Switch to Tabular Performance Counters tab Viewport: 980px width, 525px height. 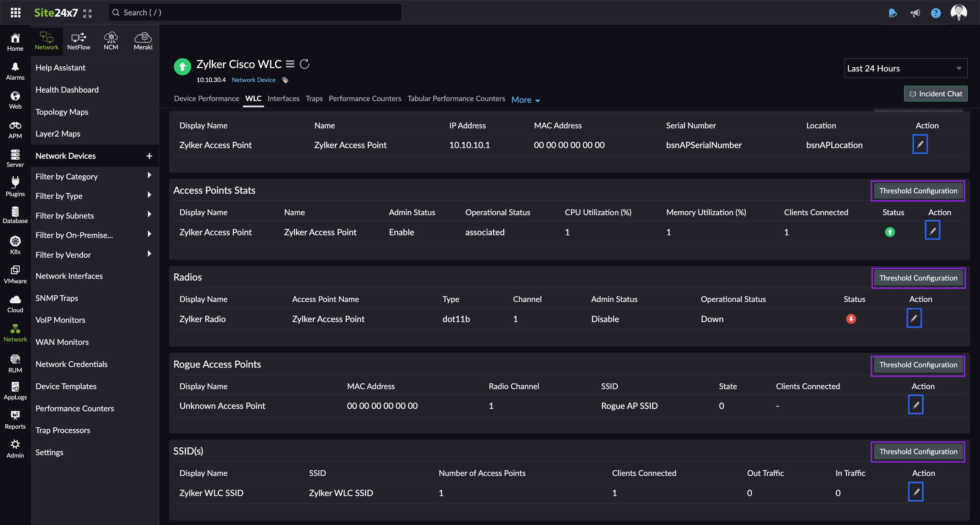[456, 99]
